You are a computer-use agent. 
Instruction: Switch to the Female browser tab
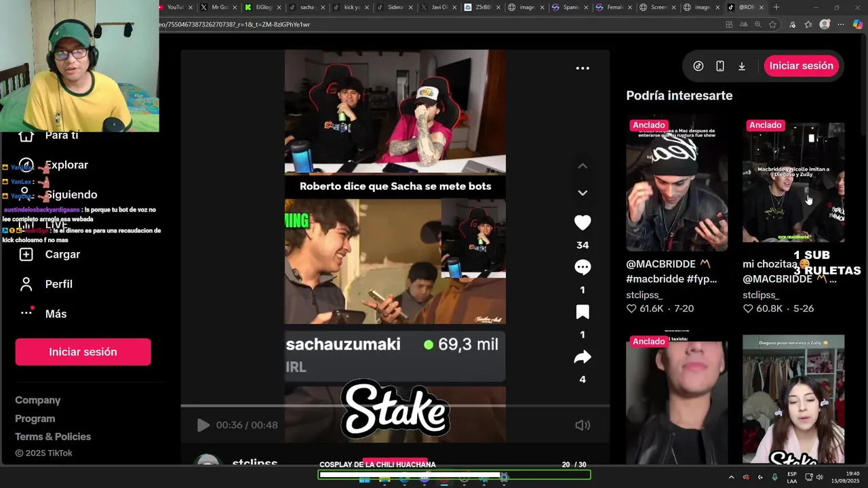[616, 7]
